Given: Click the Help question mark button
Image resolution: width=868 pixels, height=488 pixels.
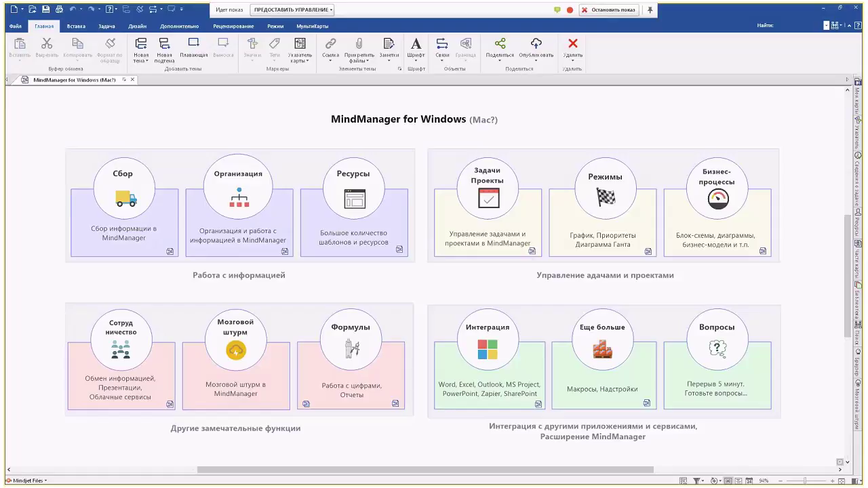Looking at the screenshot, I should click(858, 26).
